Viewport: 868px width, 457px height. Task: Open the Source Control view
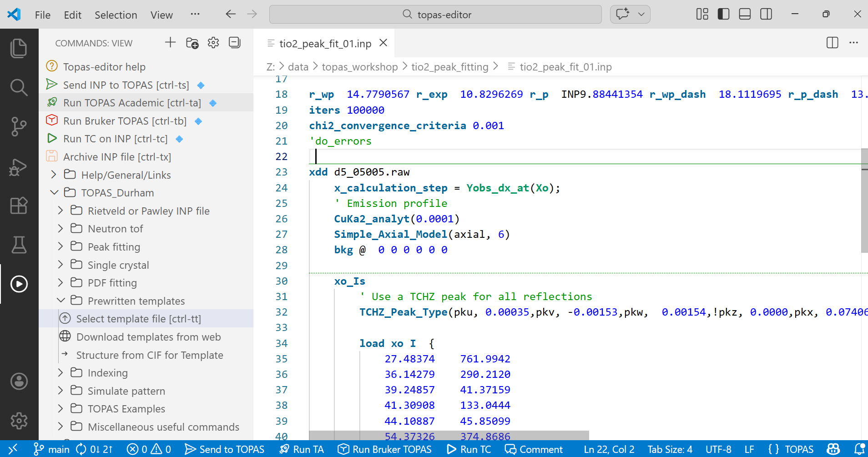pyautogui.click(x=19, y=126)
